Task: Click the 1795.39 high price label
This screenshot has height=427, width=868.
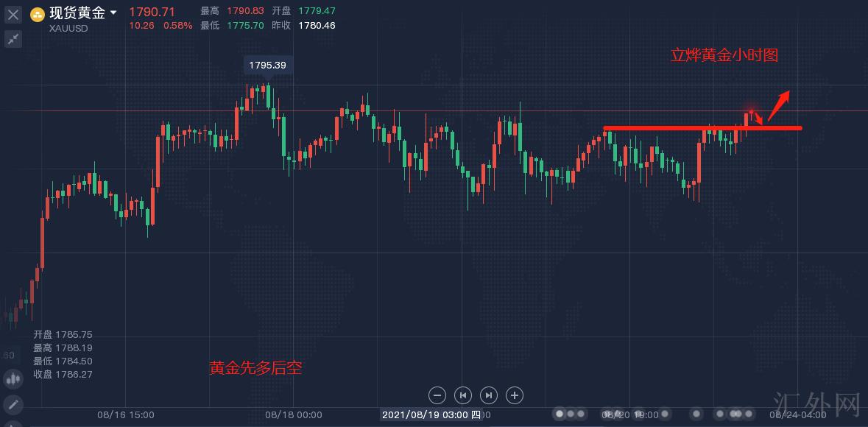Action: 267,65
